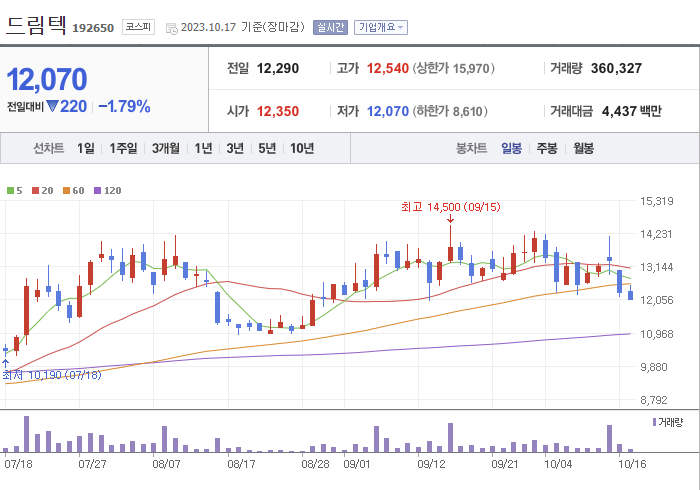Viewport: 700px width, 490px height.
Task: Select the 5년 line chart tab
Action: pyautogui.click(x=267, y=148)
